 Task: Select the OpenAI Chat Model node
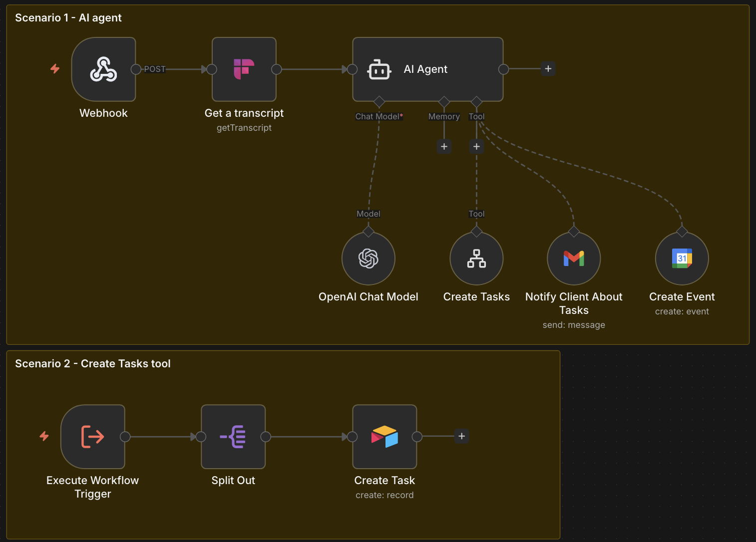click(369, 259)
